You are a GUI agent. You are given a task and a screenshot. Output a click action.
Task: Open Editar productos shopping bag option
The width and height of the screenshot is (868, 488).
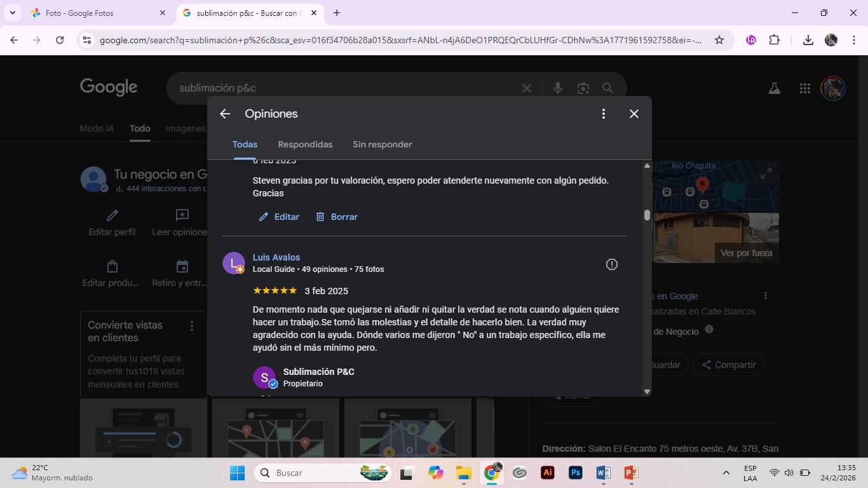111,274
